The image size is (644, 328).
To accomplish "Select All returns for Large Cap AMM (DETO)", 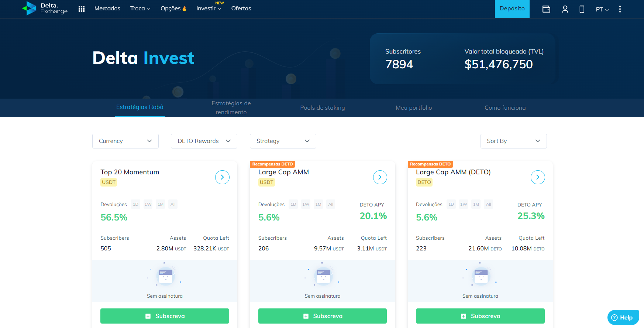I will point(489,204).
